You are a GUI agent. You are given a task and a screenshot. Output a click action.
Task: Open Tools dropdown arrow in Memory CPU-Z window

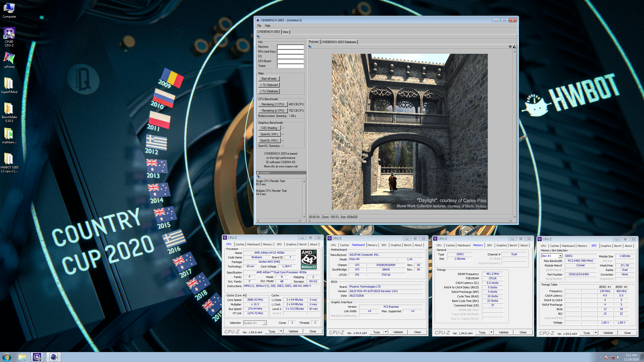pos(492,332)
